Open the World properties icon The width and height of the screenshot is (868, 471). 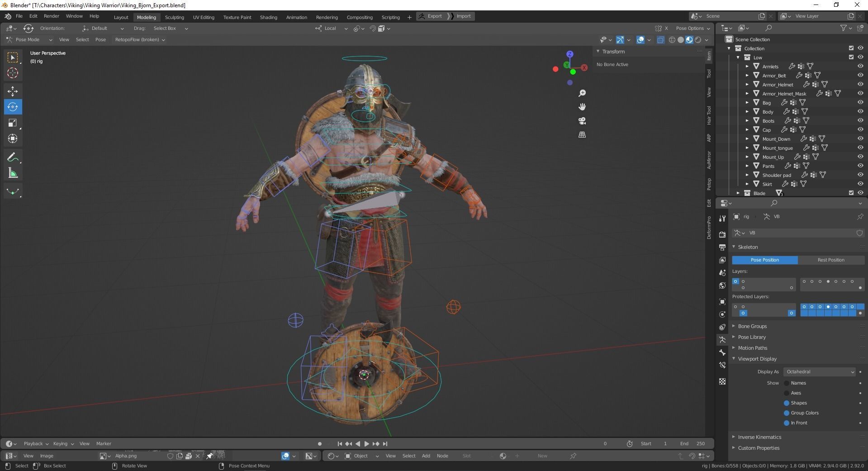(x=722, y=285)
